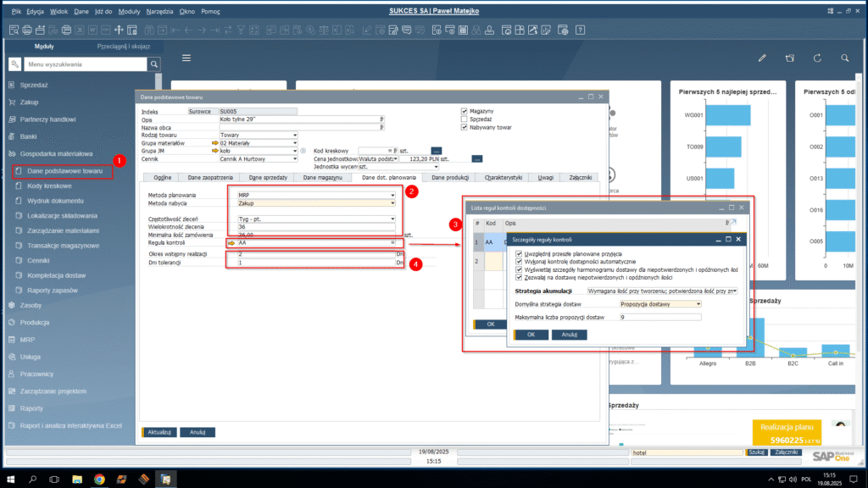Image resolution: width=868 pixels, height=488 pixels.
Task: Click the Filter funnel toolbar icon
Action: 241,30
